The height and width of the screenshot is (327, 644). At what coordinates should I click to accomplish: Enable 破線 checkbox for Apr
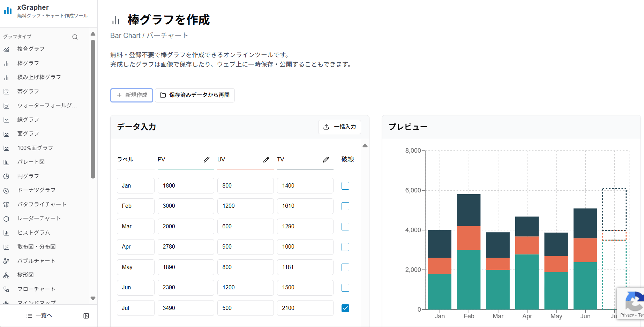click(x=345, y=247)
